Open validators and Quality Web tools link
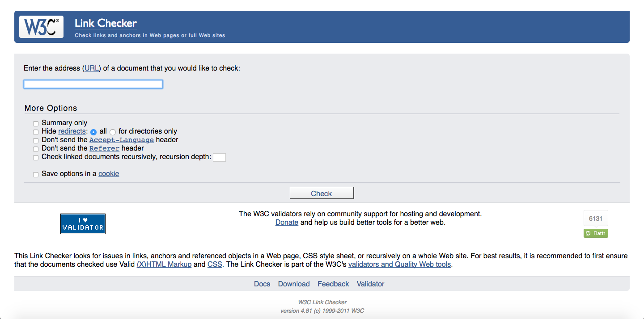The image size is (644, 319). pos(400,264)
